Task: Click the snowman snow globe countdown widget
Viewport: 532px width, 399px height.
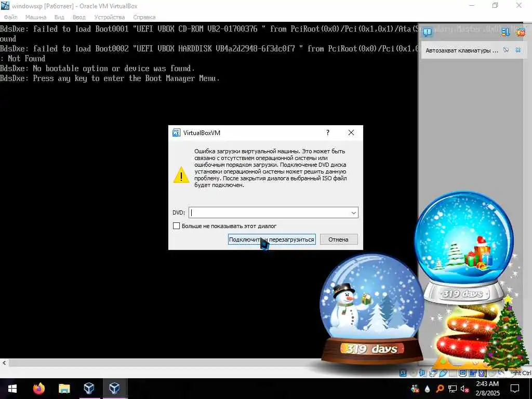Action: tap(372, 309)
